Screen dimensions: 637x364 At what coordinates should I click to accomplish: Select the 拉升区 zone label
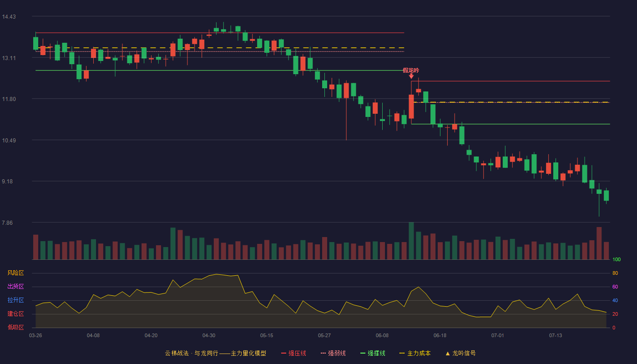coord(15,300)
